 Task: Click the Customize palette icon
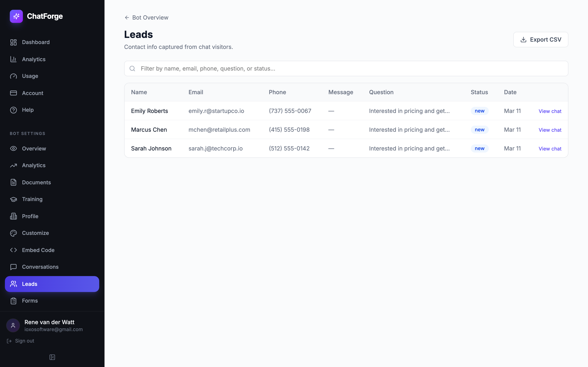pyautogui.click(x=13, y=233)
